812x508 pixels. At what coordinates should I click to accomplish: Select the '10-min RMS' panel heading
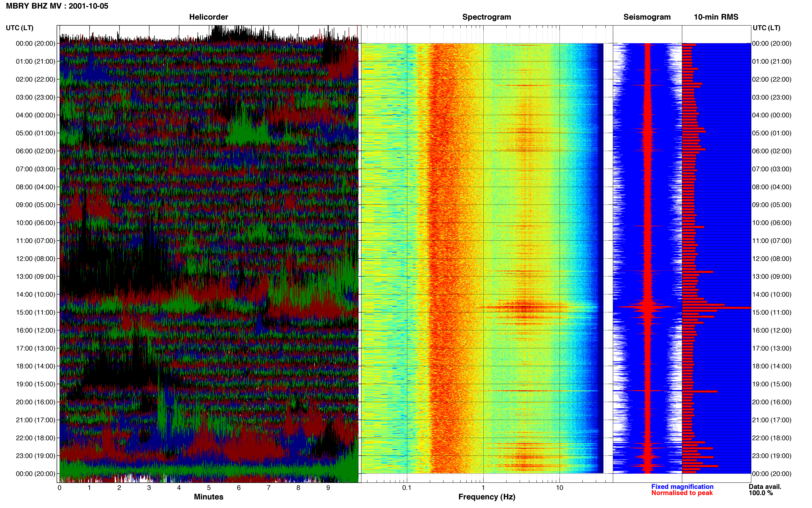[716, 17]
